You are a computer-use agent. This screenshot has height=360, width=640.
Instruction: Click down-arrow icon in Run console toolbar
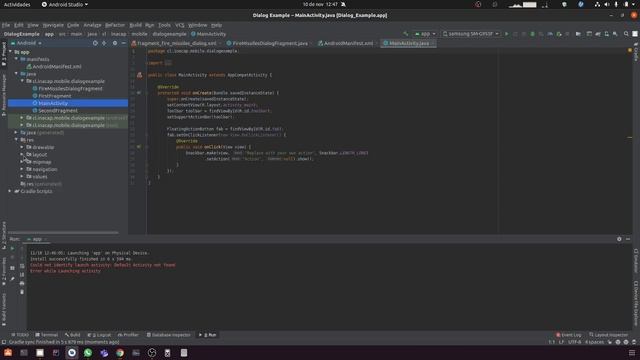click(x=22, y=257)
